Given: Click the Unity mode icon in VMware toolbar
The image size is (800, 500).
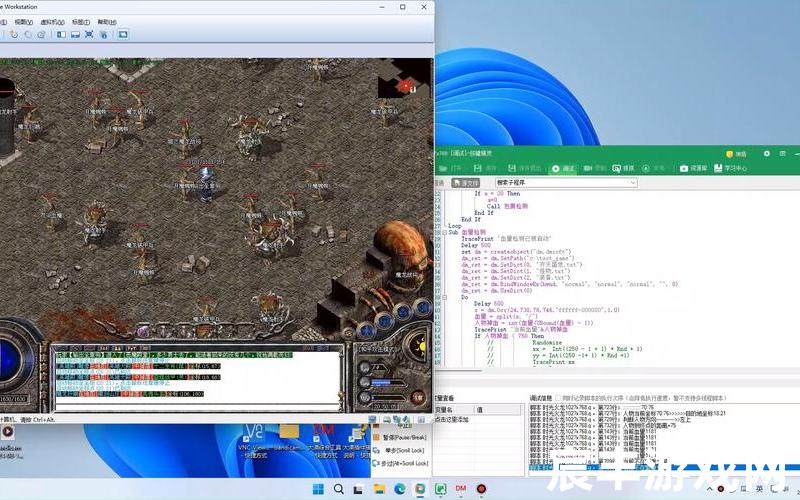Looking at the screenshot, I should tap(104, 35).
